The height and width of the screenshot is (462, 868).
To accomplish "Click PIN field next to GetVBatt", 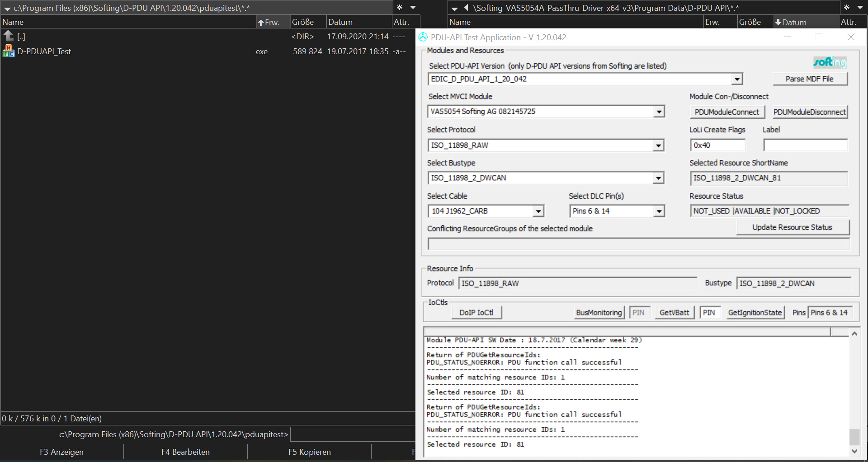I will pyautogui.click(x=711, y=313).
